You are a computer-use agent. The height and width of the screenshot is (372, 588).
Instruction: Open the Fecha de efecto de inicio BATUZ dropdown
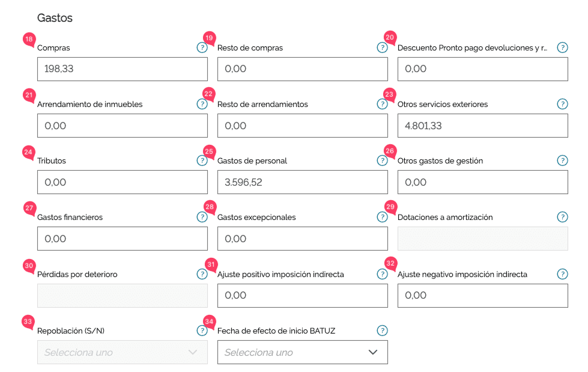(303, 352)
